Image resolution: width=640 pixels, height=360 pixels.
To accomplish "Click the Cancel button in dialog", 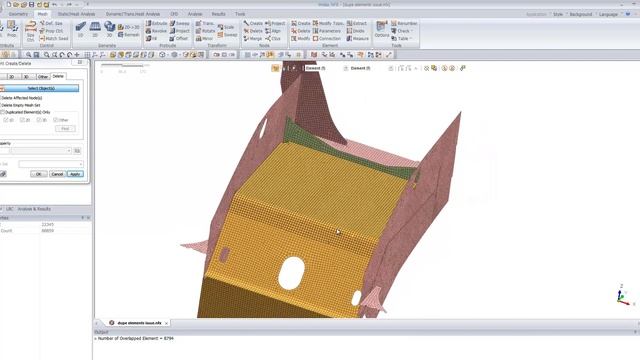I will click(x=57, y=174).
